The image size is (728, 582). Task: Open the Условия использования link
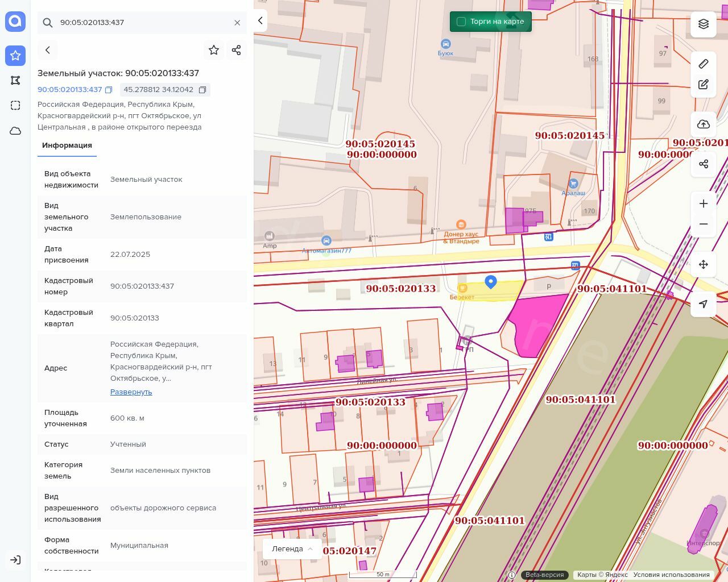(x=671, y=575)
